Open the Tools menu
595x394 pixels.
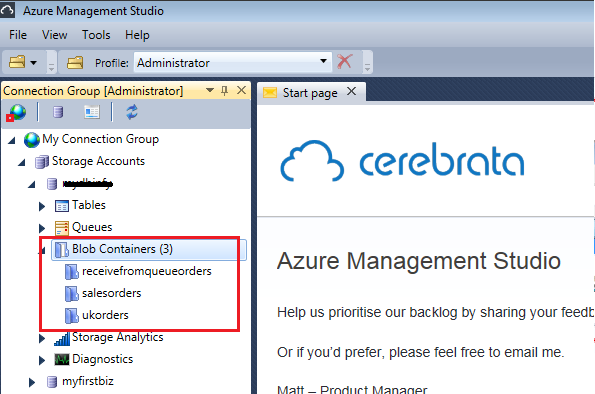(x=96, y=35)
